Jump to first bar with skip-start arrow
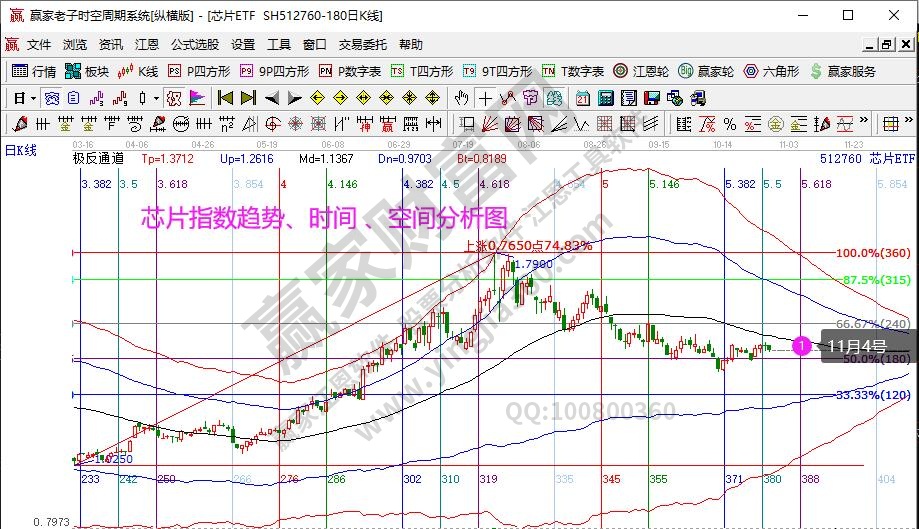This screenshot has height=529, width=919. [x=225, y=98]
